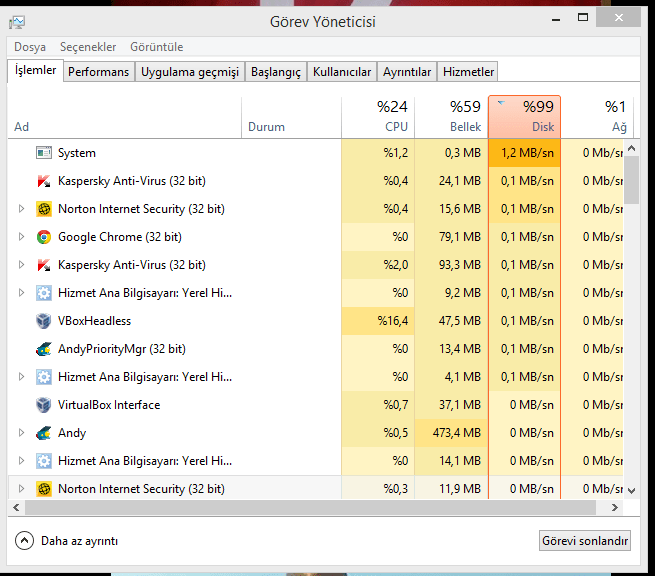Click the gear icon of 14,1 MB Hizmet row
Viewport: 655px width, 576px height.
pyautogui.click(x=43, y=461)
